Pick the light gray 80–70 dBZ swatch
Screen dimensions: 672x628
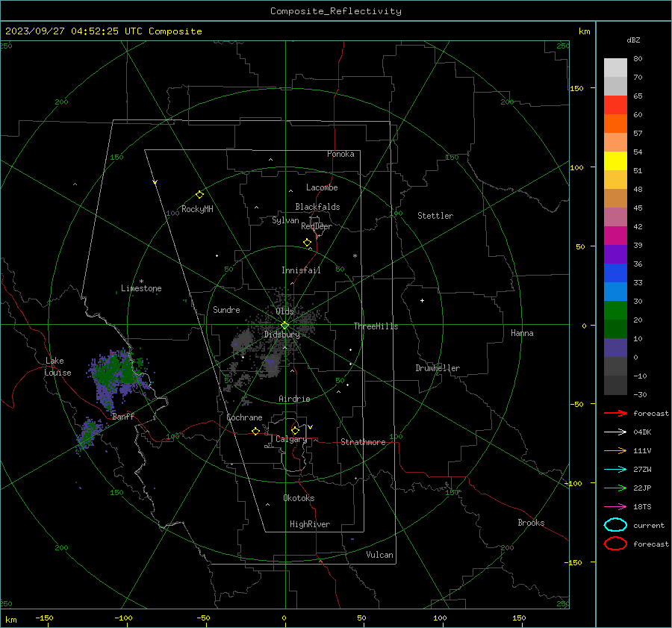click(x=615, y=68)
